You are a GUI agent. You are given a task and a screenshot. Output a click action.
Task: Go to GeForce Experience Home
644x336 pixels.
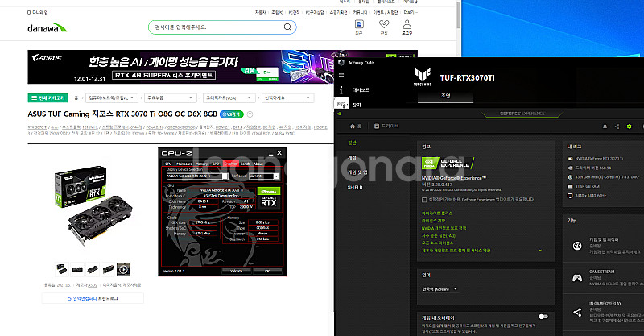[x=355, y=127]
